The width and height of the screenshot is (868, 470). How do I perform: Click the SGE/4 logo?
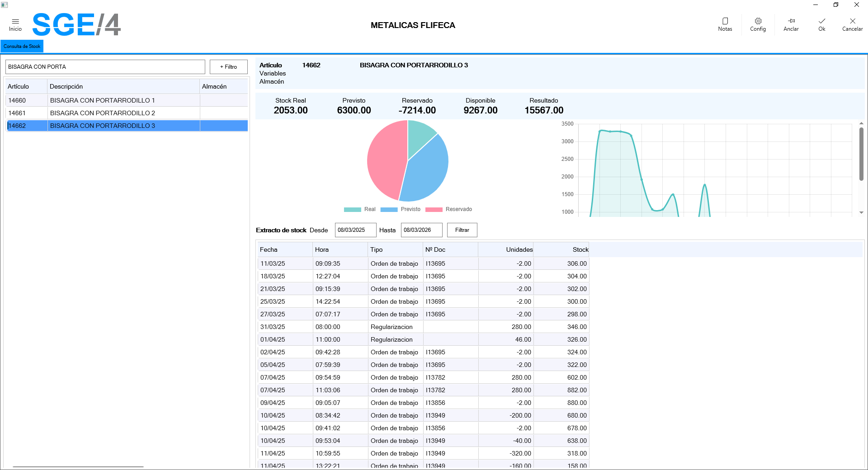pos(76,24)
